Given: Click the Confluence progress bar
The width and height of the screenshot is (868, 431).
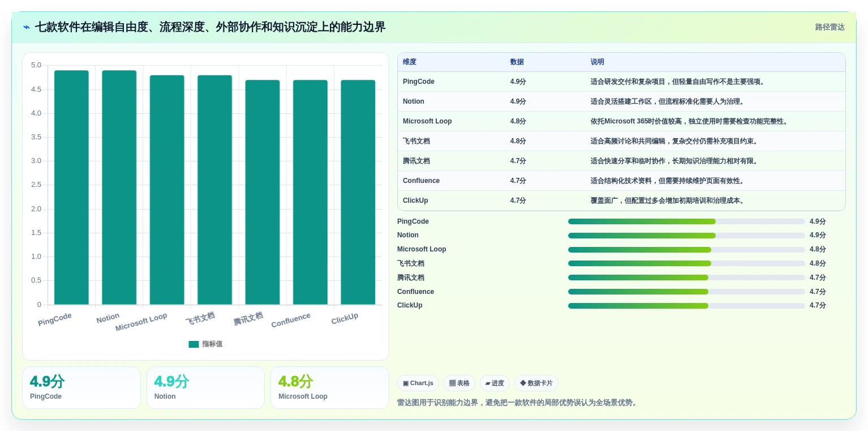Looking at the screenshot, I should [686, 292].
